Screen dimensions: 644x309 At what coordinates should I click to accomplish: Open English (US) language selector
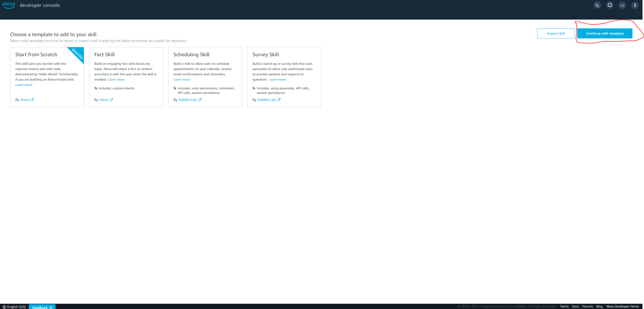click(16, 307)
